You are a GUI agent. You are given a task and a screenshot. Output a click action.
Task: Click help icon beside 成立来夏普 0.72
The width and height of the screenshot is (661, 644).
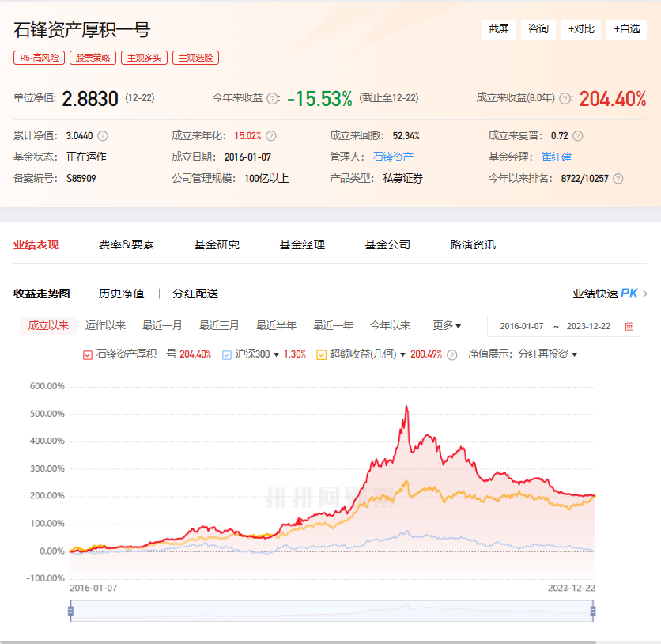[x=578, y=136]
